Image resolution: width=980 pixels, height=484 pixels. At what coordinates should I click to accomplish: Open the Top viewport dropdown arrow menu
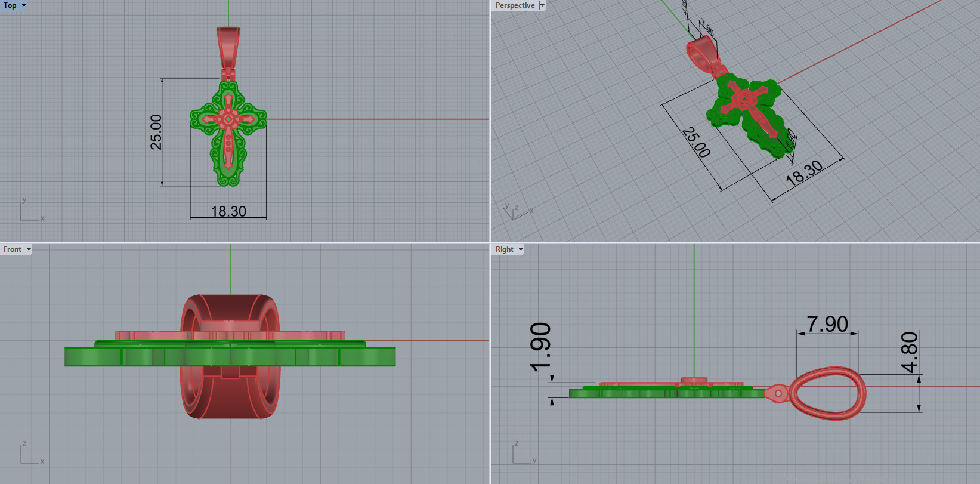(24, 5)
